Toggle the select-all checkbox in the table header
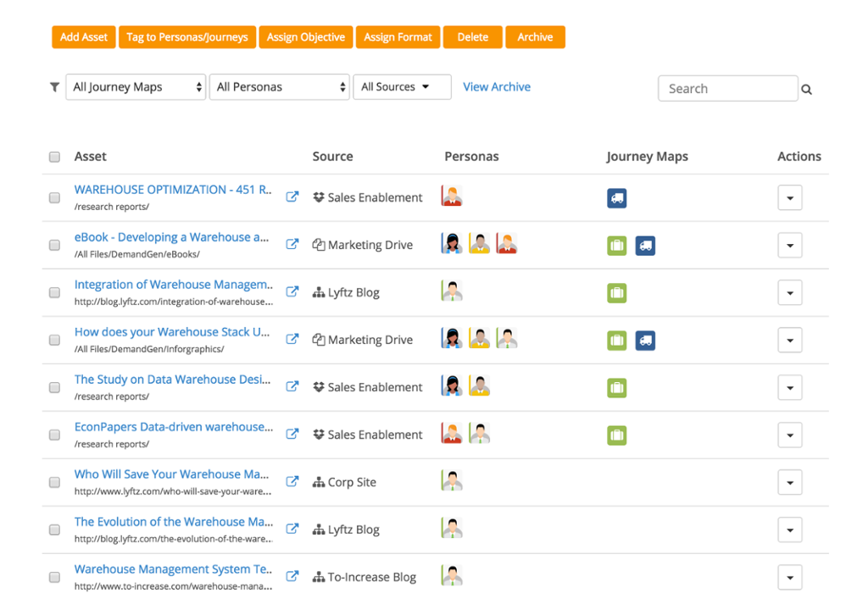The height and width of the screenshot is (593, 868). [x=55, y=157]
